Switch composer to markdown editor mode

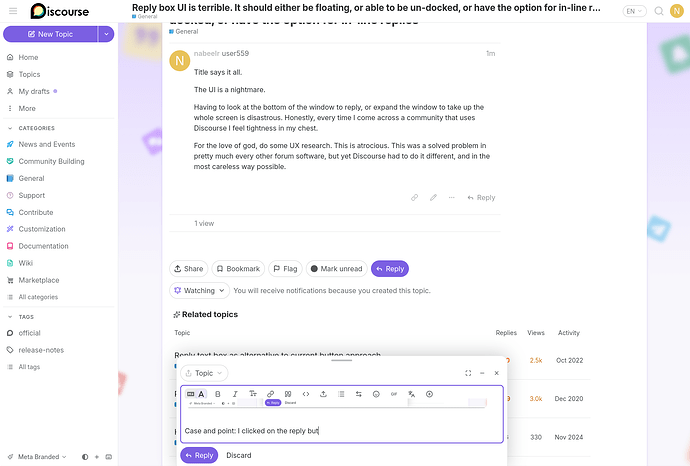click(x=191, y=394)
